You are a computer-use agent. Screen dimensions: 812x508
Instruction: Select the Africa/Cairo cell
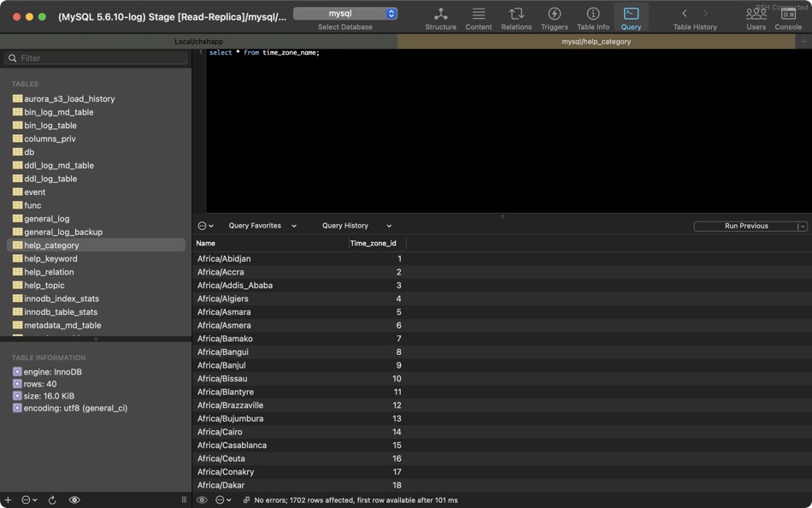tap(220, 432)
